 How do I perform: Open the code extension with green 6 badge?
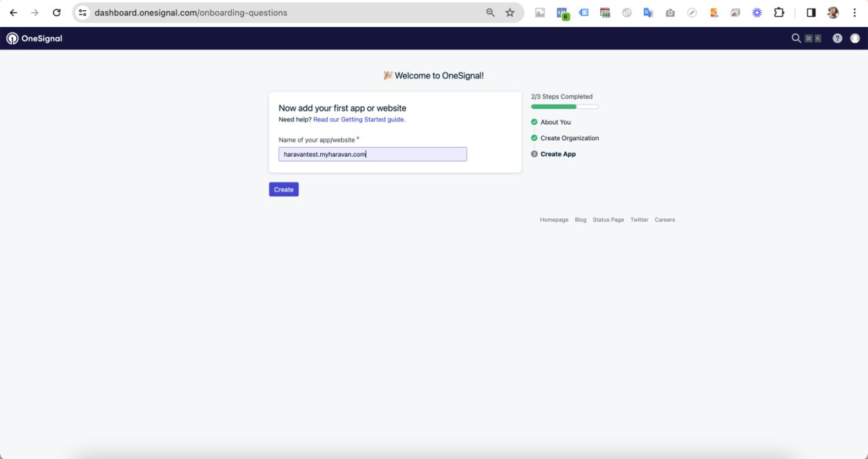click(562, 13)
